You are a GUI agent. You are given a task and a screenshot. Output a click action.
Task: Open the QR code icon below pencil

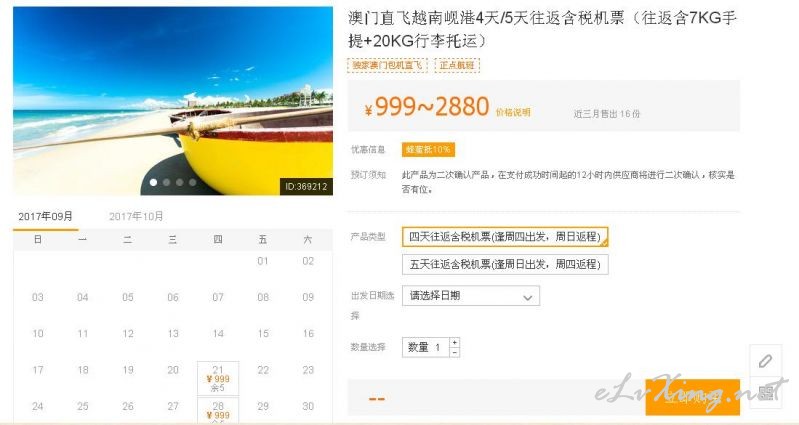[765, 392]
